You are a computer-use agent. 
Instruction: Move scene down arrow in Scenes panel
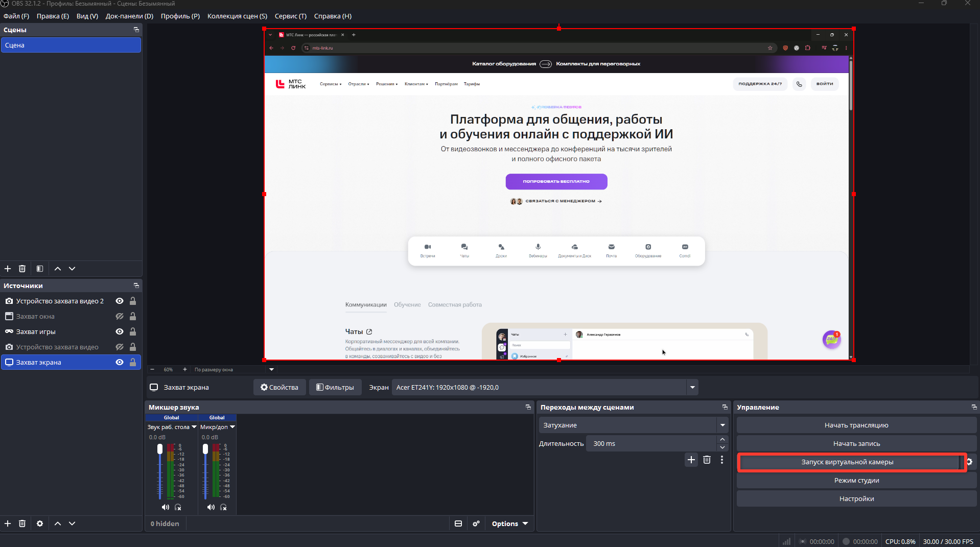click(x=72, y=269)
